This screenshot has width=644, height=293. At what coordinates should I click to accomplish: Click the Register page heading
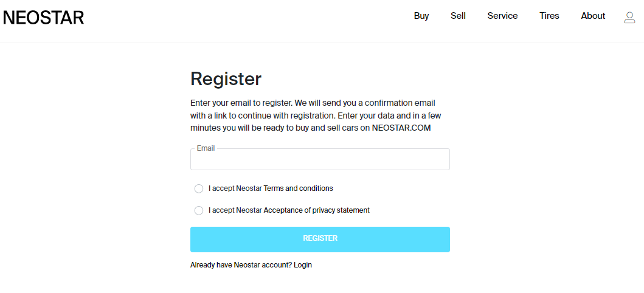tap(226, 79)
